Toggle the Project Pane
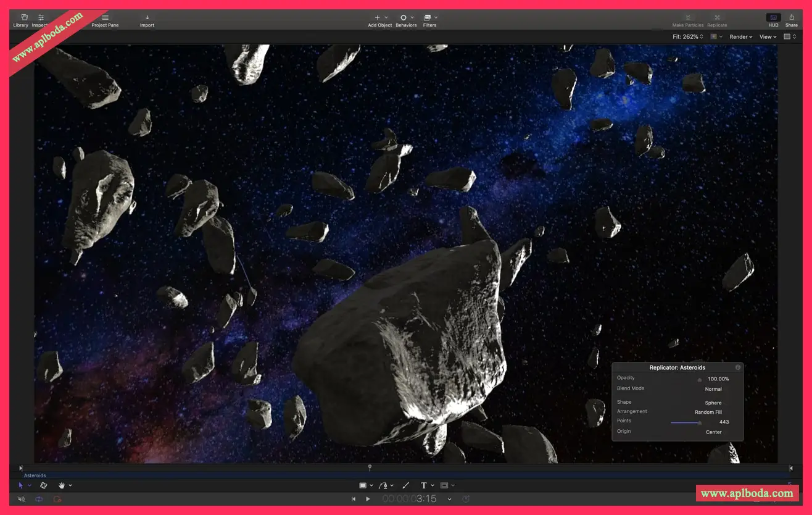 (105, 20)
